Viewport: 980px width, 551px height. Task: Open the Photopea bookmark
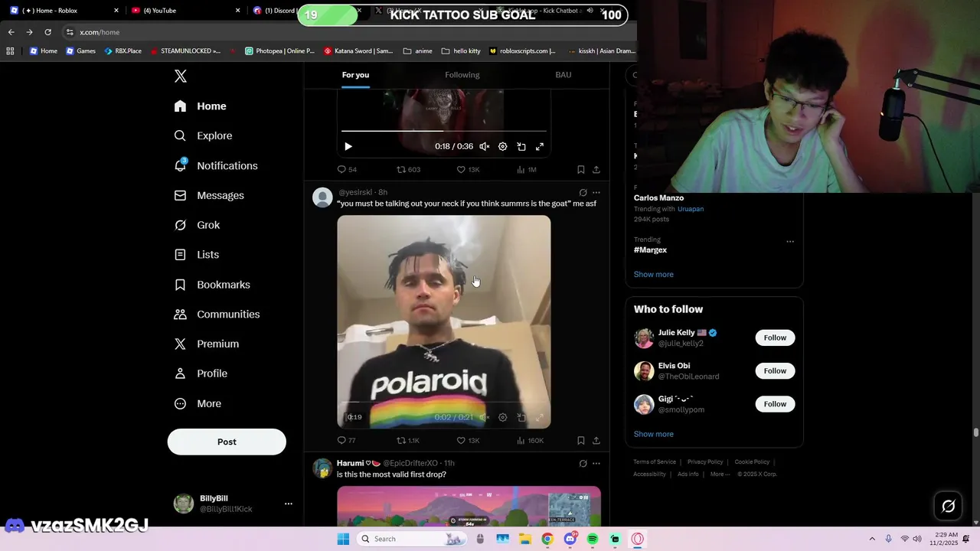coord(279,51)
